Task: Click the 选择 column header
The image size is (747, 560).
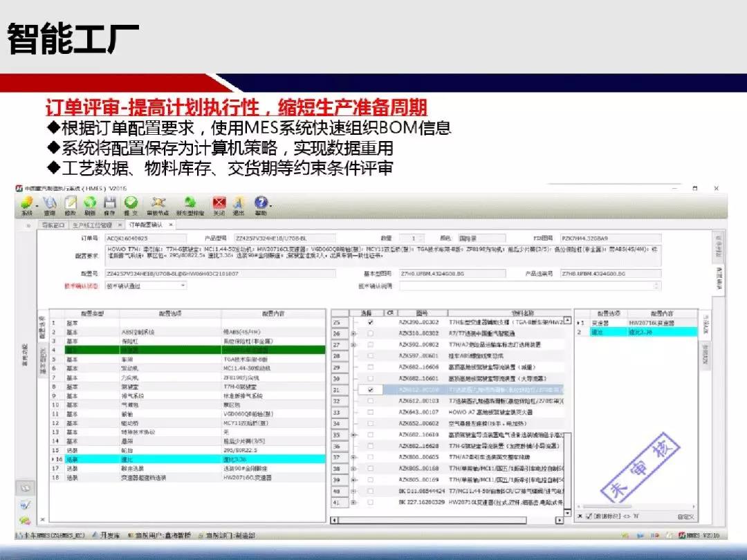Action: tap(366, 313)
